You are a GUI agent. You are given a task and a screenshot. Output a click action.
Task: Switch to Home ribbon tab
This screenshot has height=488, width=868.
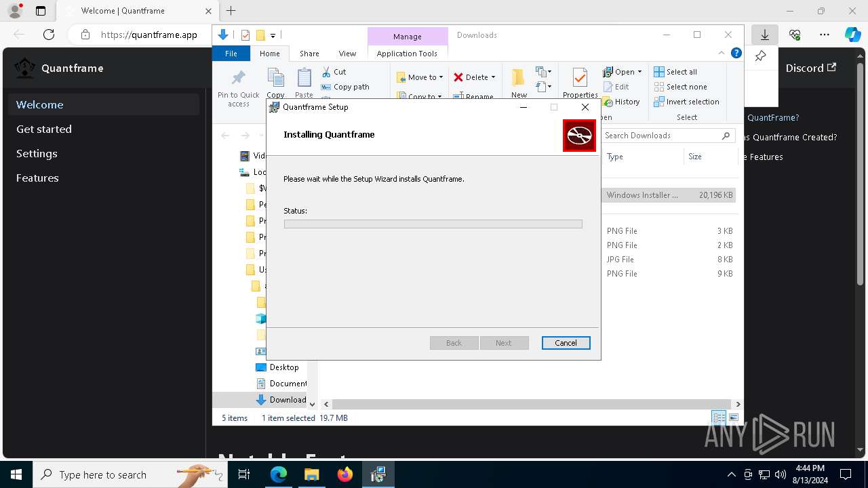[x=269, y=54]
